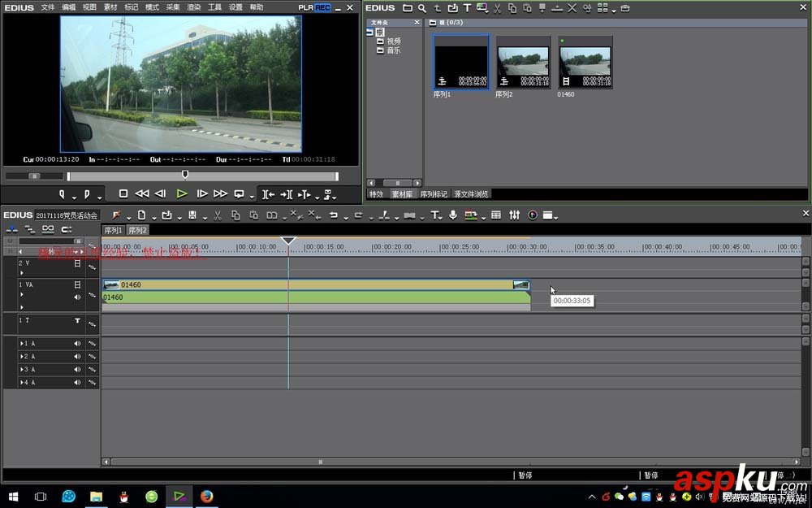Open dropdown arrow next to new sequence icon
This screenshot has height=508, width=812.
(153, 218)
